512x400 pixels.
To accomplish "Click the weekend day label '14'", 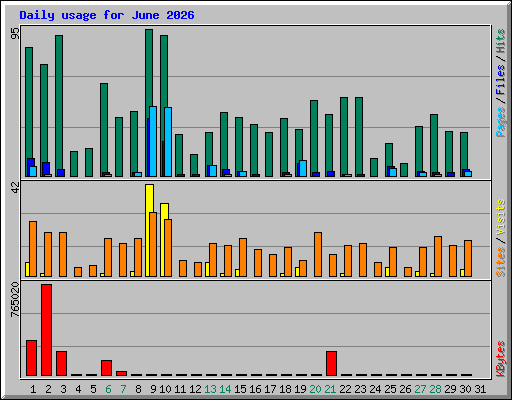I will (225, 389).
